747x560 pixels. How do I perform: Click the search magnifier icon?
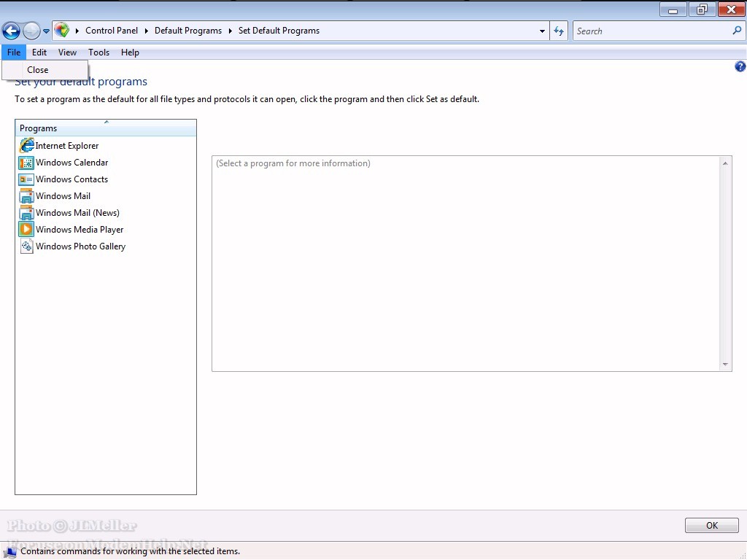(x=737, y=31)
